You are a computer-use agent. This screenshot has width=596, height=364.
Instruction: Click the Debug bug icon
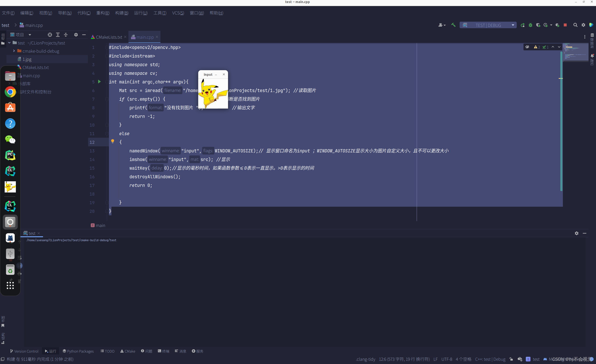530,25
